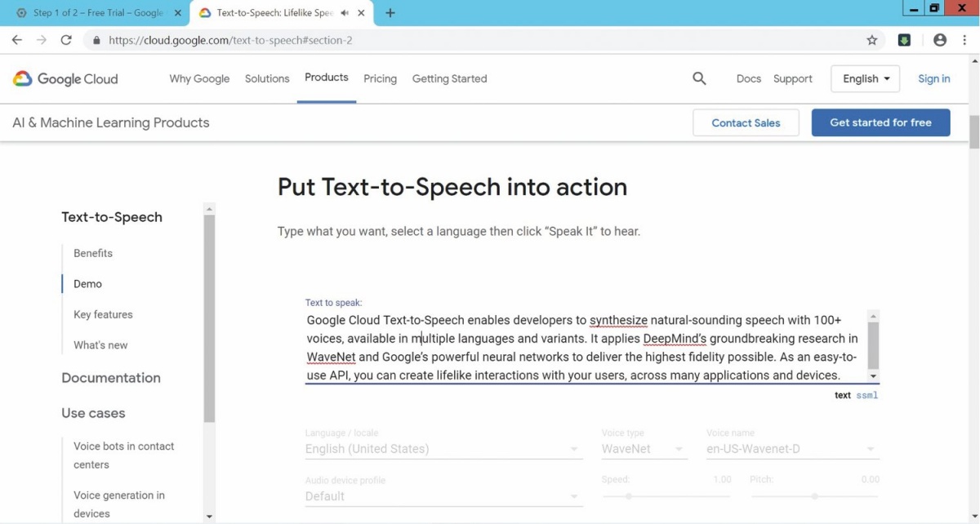Image resolution: width=980 pixels, height=524 pixels.
Task: Open the Voice name en-US-Wavenet-D dropdown
Action: click(792, 449)
